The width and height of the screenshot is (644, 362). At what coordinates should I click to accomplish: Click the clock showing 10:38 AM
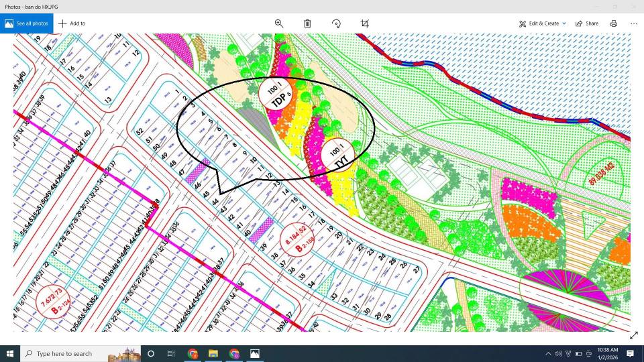(607, 353)
